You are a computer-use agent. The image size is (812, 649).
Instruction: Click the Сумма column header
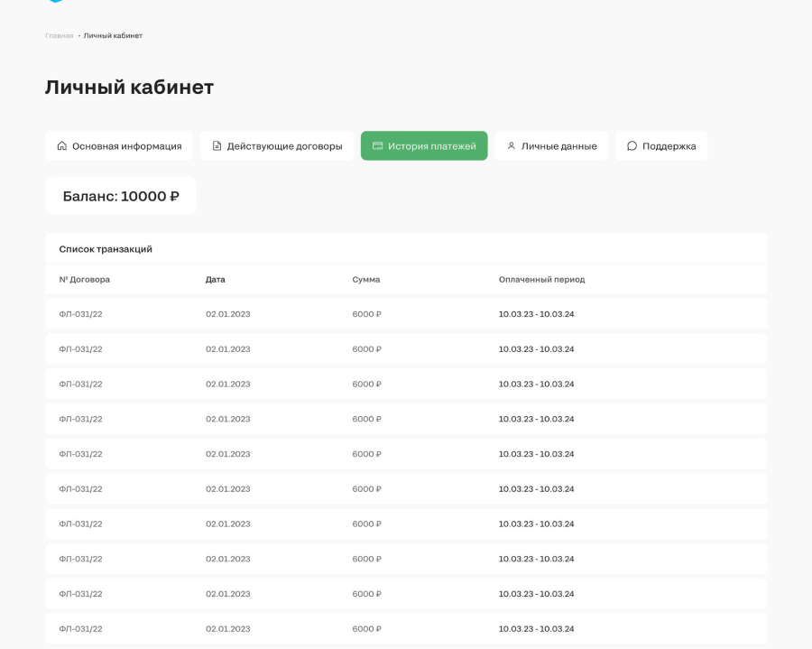point(366,279)
